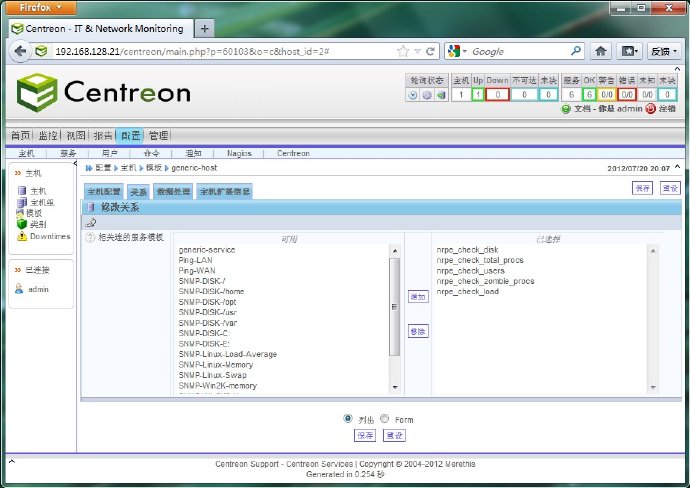Open the 管理 main menu
Viewport: 690px width, 488px height.
[x=158, y=136]
